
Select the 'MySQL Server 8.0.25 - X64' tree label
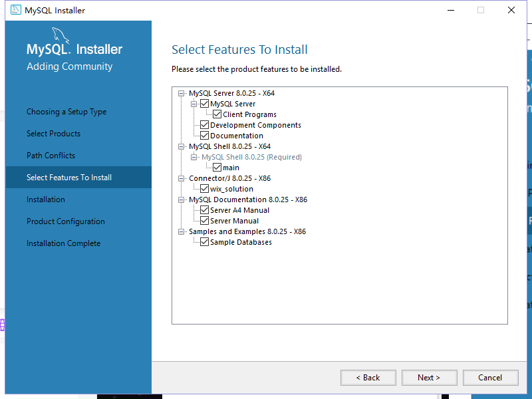pyautogui.click(x=231, y=93)
